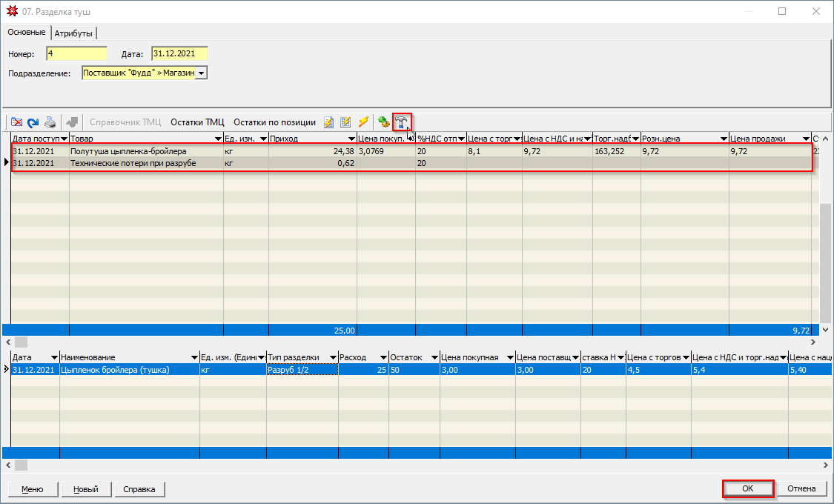Select the Основные tab
Image resolution: width=834 pixels, height=504 pixels.
coord(27,33)
